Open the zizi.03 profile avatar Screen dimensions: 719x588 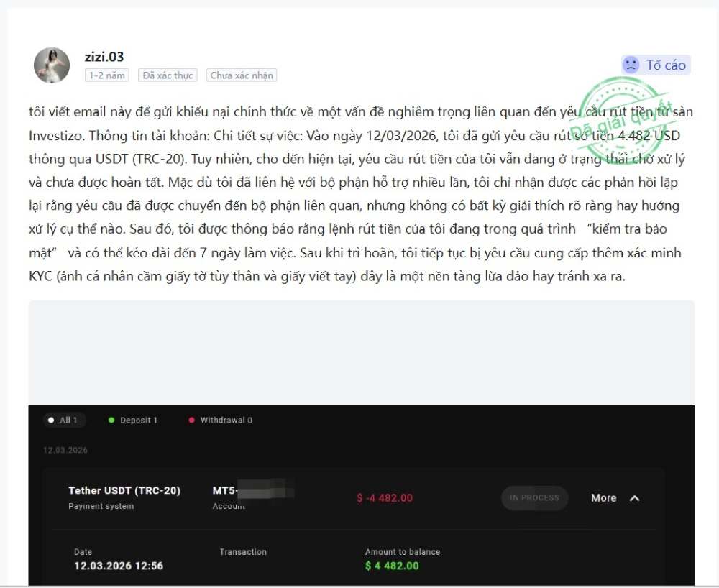(x=52, y=65)
